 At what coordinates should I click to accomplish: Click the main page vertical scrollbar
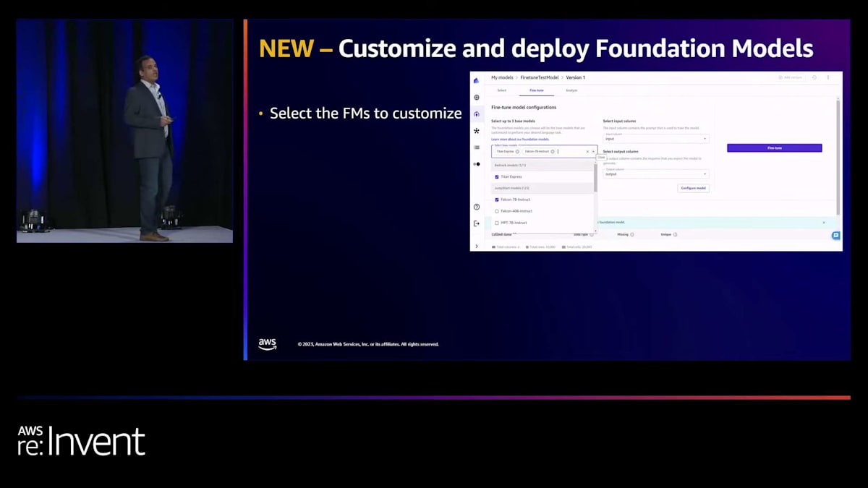click(838, 157)
